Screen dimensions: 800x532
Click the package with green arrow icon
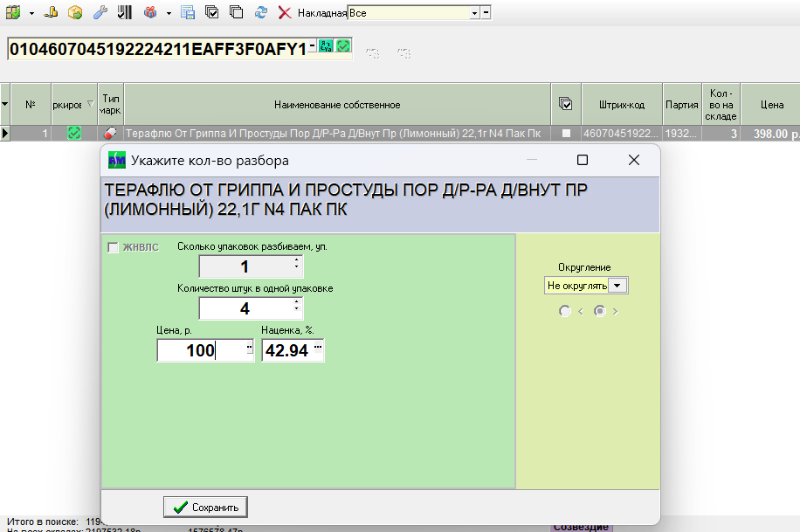[x=75, y=12]
